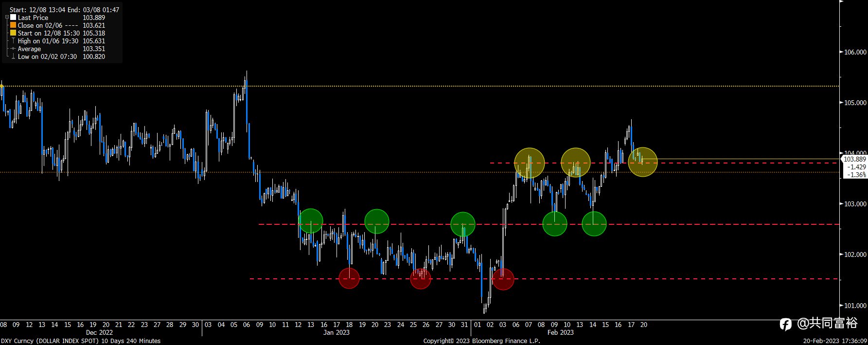Click the January 18 date label
The image size is (868, 345).
coord(349,325)
